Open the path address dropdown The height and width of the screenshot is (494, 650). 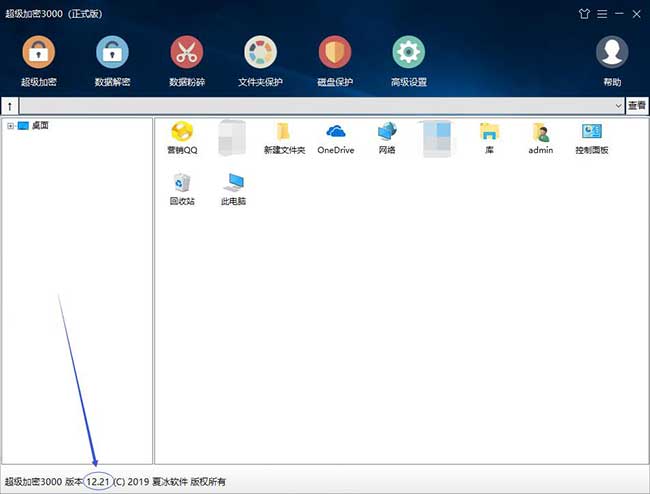(618, 106)
